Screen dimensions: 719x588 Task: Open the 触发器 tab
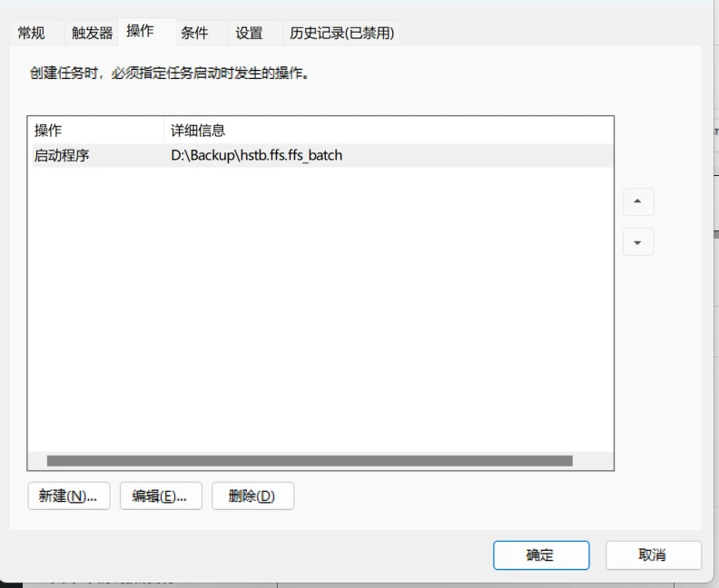click(x=92, y=33)
